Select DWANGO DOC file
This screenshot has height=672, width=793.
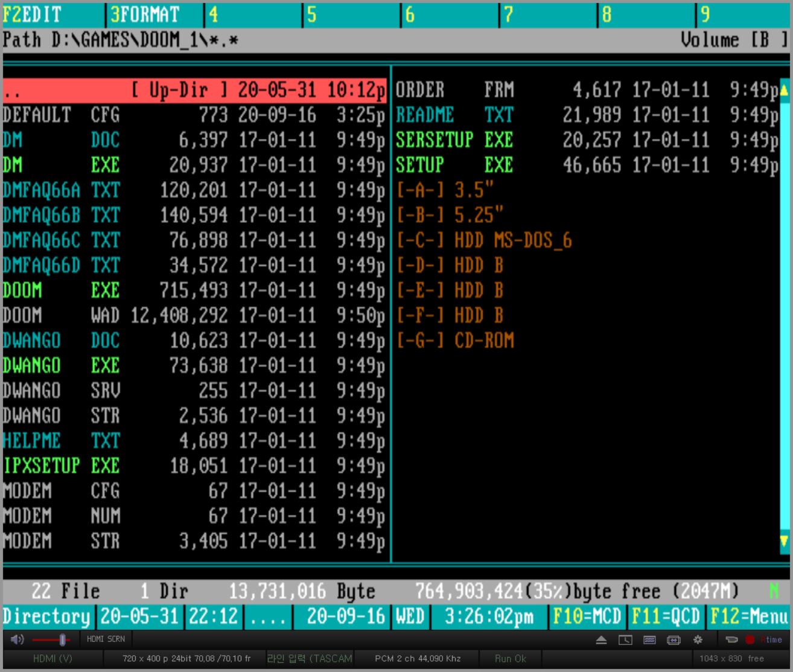[x=194, y=341]
